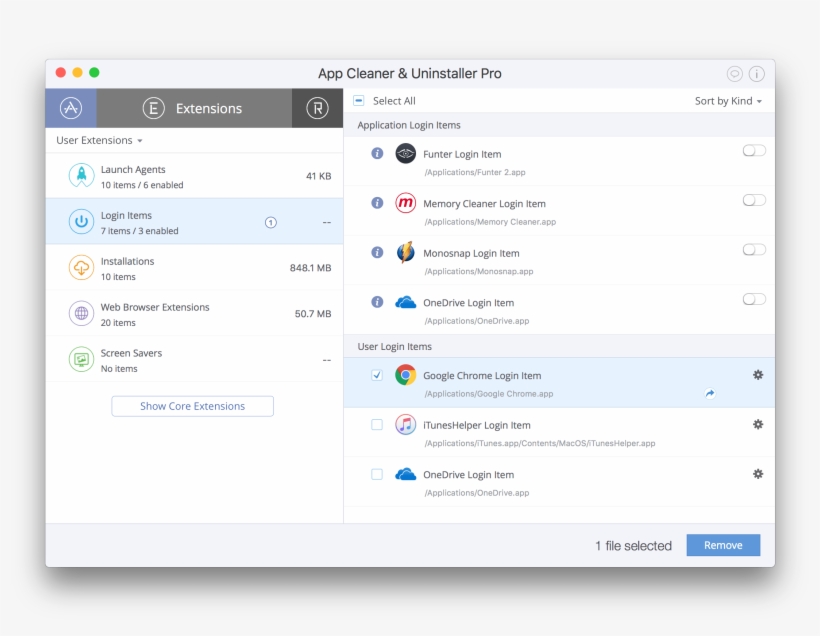Click the Installations download cloud icon

point(82,268)
